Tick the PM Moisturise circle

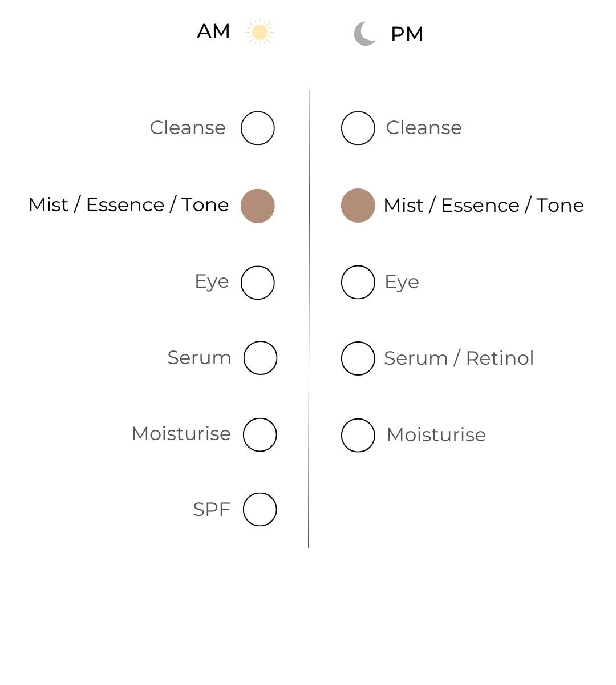[358, 435]
